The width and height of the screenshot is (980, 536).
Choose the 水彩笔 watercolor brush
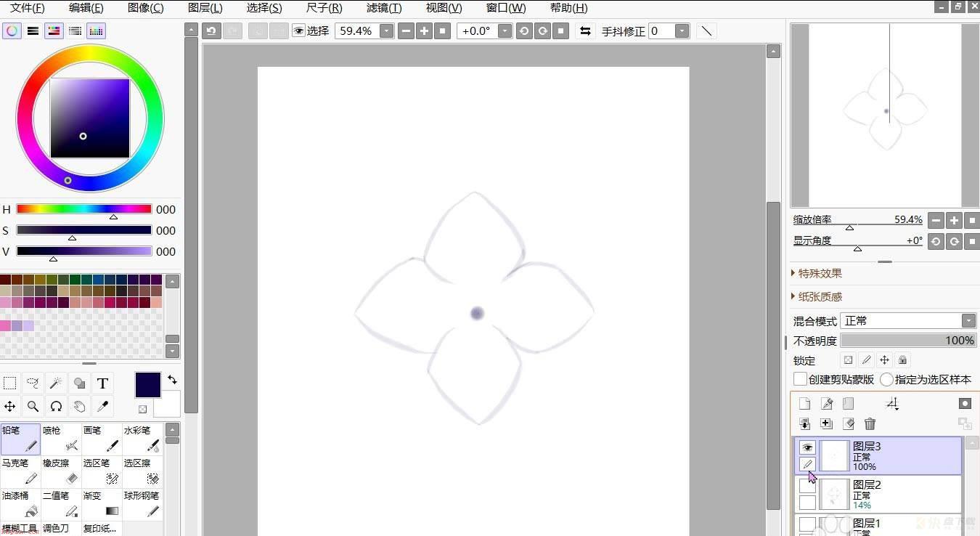(x=142, y=439)
